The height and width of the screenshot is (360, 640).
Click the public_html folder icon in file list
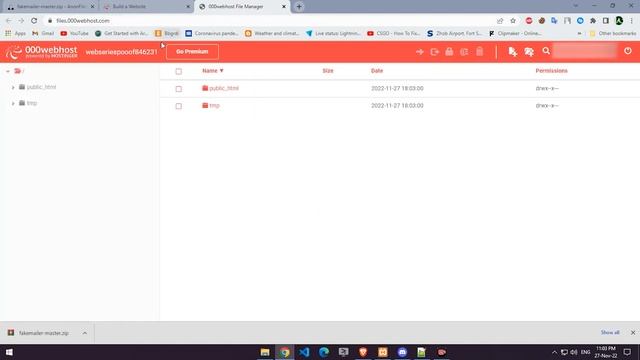point(205,88)
